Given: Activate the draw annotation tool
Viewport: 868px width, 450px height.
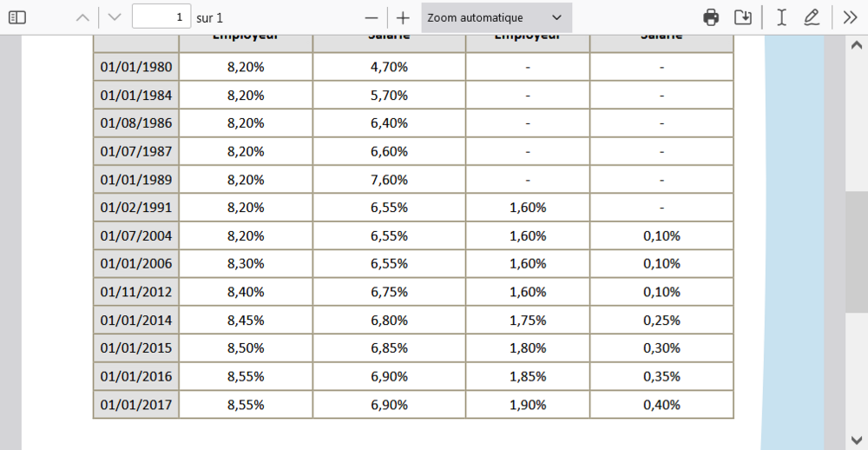Looking at the screenshot, I should [812, 17].
